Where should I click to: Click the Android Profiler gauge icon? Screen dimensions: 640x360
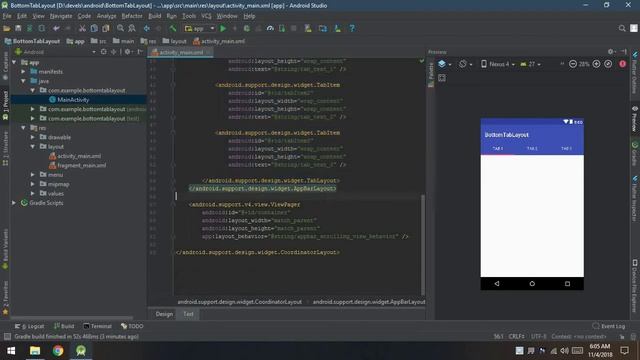[270, 29]
